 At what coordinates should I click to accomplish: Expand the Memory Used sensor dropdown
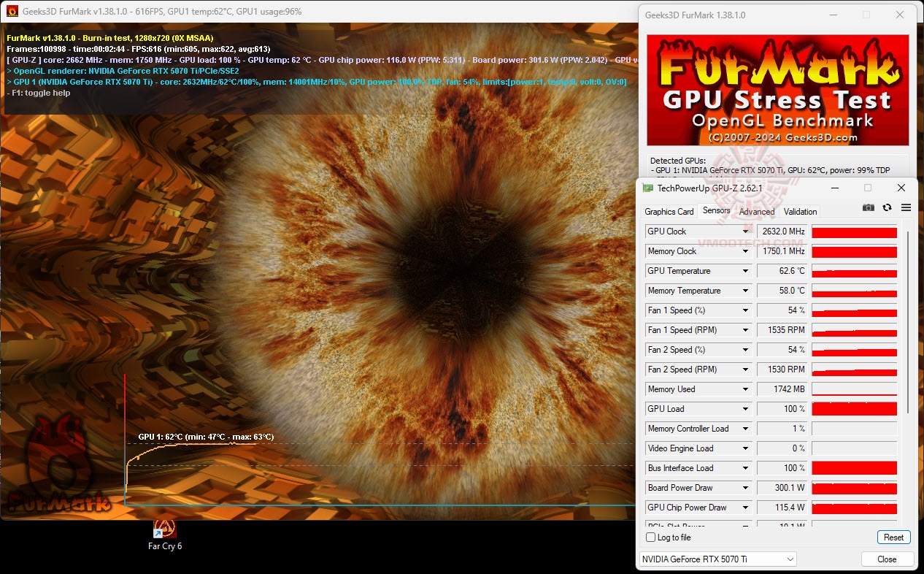click(x=745, y=389)
